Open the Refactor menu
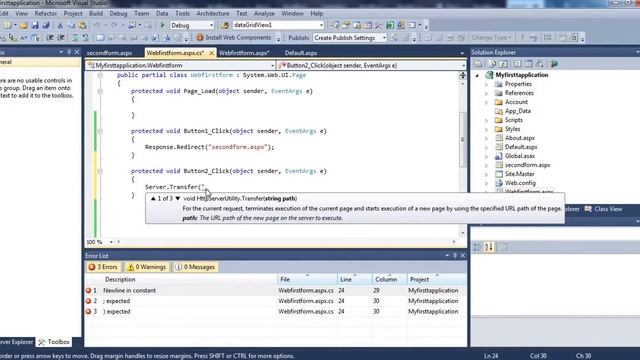Image resolution: width=640 pixels, height=360 pixels. 46,13
